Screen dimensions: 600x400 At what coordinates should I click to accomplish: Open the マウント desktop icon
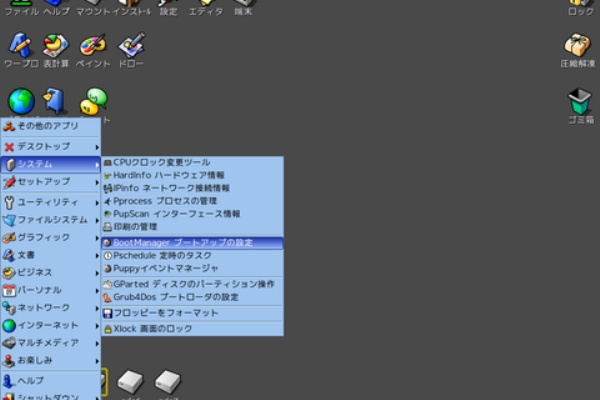pyautogui.click(x=93, y=6)
